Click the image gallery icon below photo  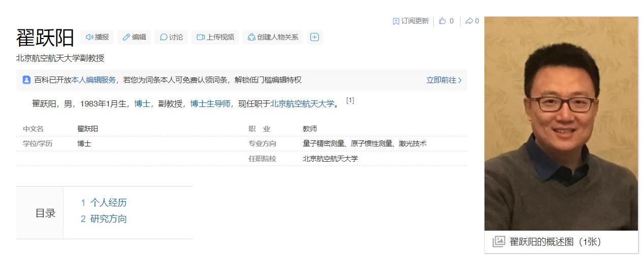[x=499, y=242]
